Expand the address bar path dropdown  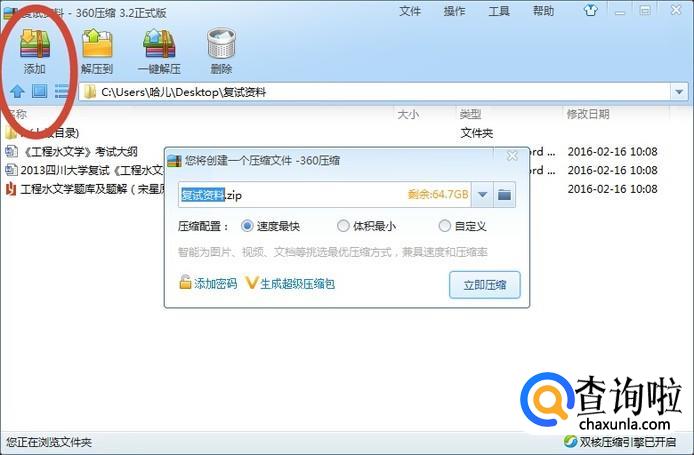pos(679,92)
